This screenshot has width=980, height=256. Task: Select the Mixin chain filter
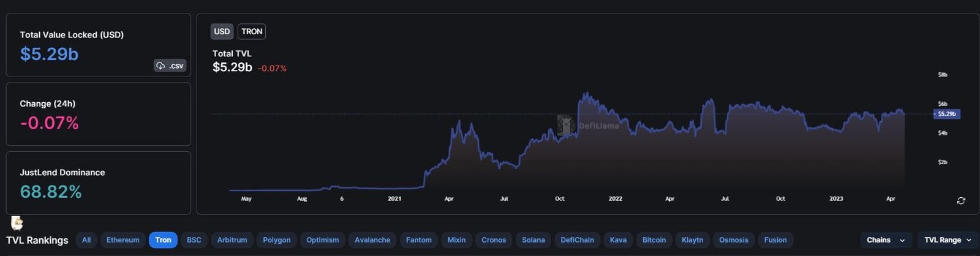click(456, 240)
